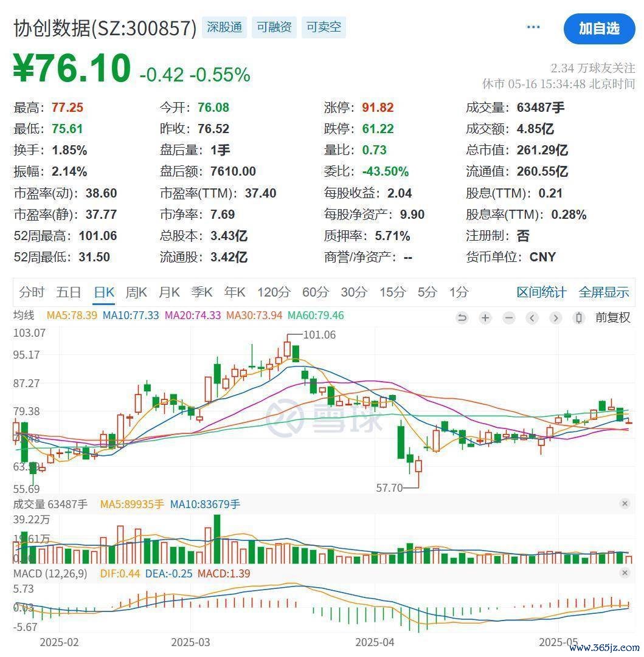The width and height of the screenshot is (644, 657).
Task: Open the three-dot more options menu
Action: tap(533, 27)
